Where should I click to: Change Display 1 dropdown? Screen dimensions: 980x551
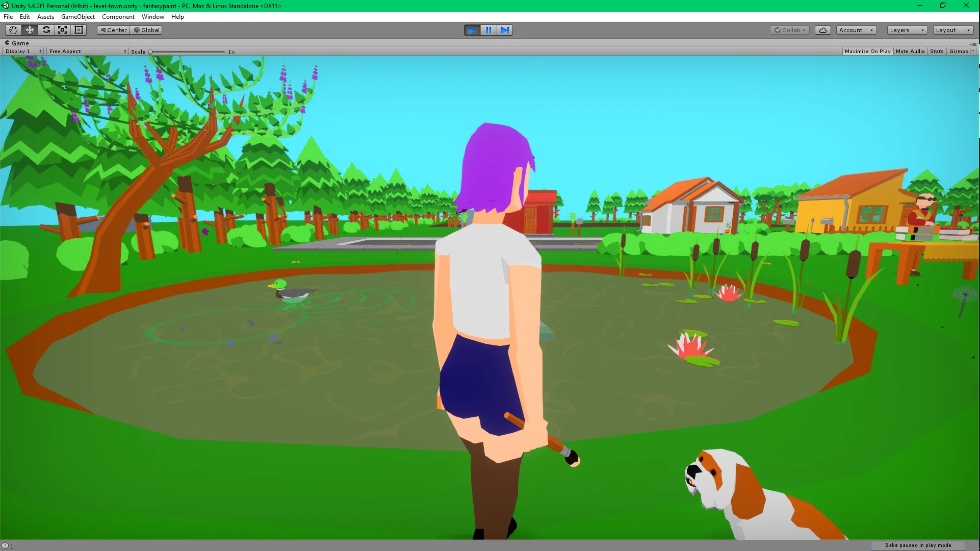coord(23,52)
